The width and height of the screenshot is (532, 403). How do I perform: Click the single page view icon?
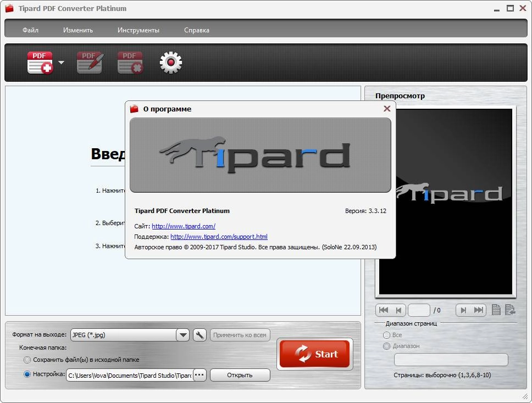(496, 310)
